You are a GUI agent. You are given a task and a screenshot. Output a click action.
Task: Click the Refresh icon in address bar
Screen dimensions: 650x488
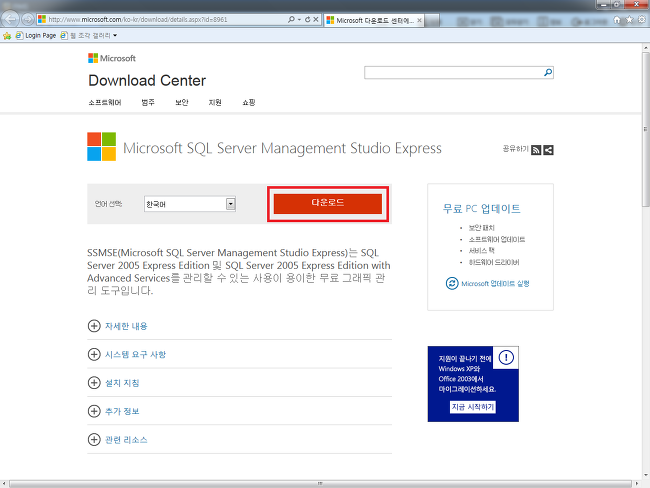pyautogui.click(x=308, y=19)
